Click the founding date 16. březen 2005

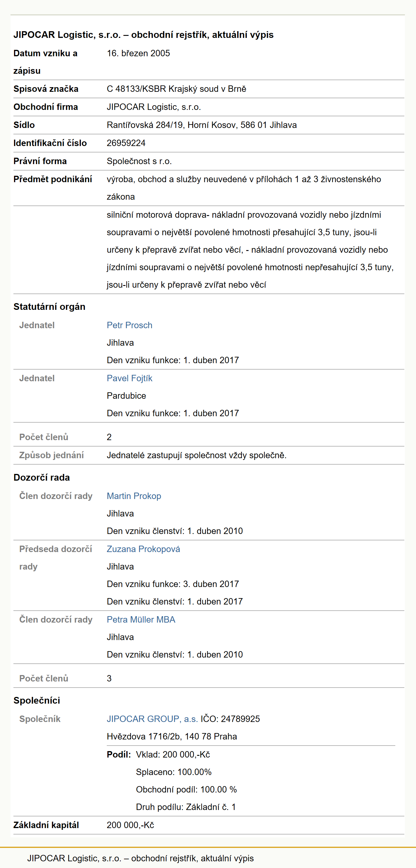click(x=138, y=53)
